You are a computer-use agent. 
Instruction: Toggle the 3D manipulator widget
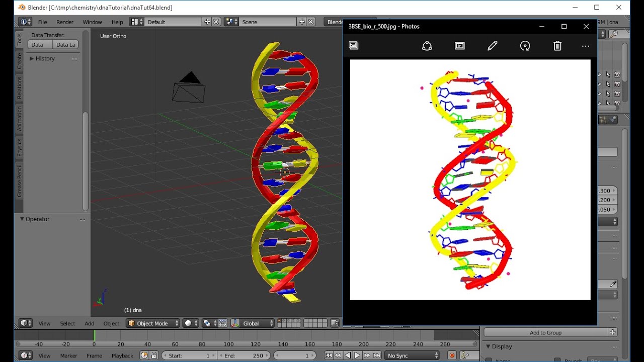[235, 323]
